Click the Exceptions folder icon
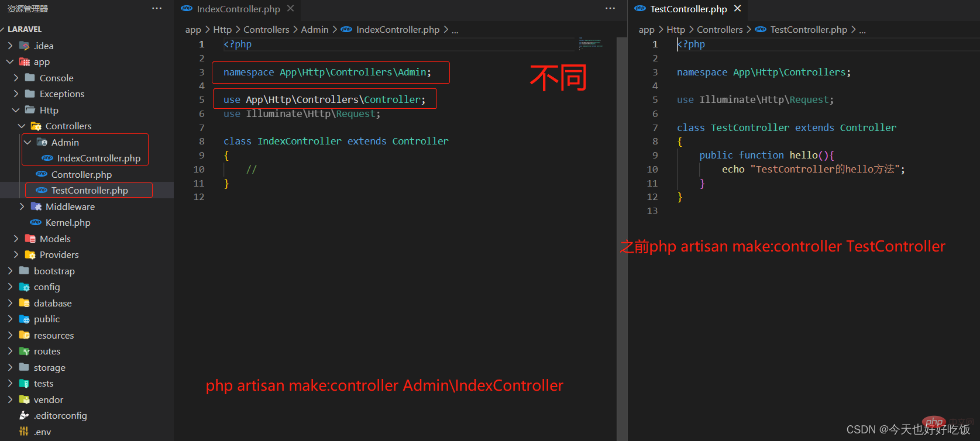 pyautogui.click(x=30, y=94)
